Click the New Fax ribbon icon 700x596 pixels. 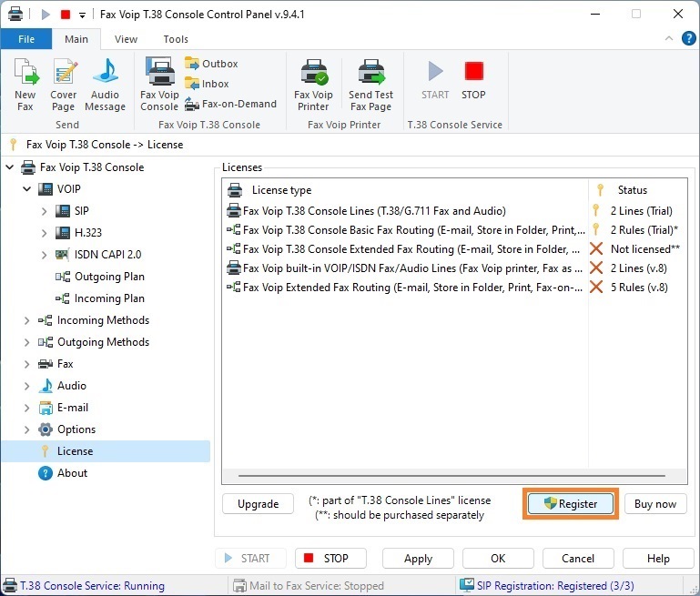click(x=25, y=85)
